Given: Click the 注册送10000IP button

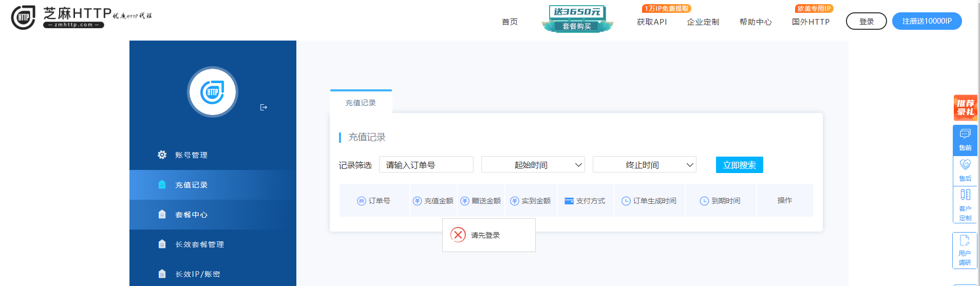Looking at the screenshot, I should click(927, 21).
